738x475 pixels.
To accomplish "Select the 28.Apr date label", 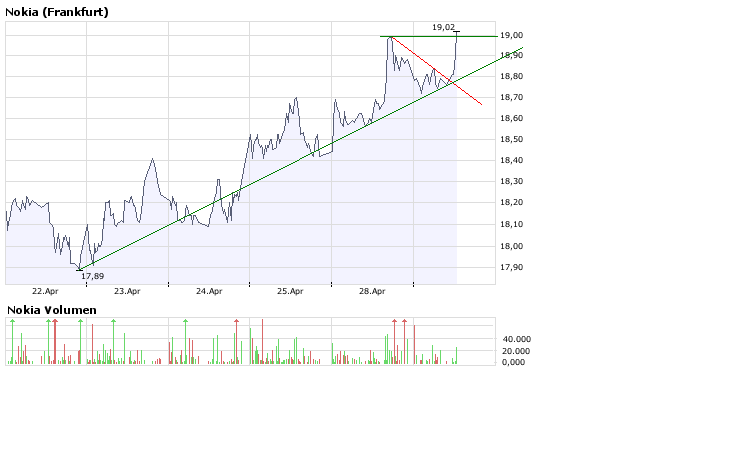I will tap(372, 291).
